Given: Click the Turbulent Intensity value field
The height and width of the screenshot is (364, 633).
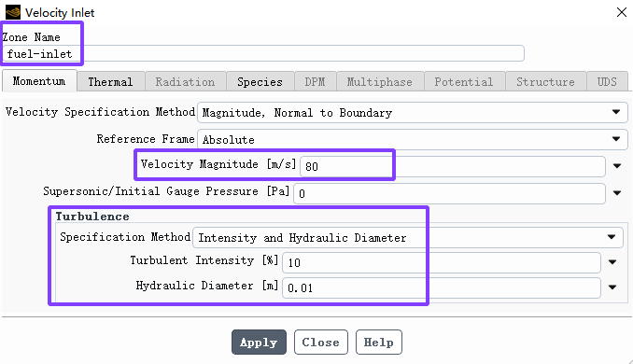Looking at the screenshot, I should [x=442, y=262].
